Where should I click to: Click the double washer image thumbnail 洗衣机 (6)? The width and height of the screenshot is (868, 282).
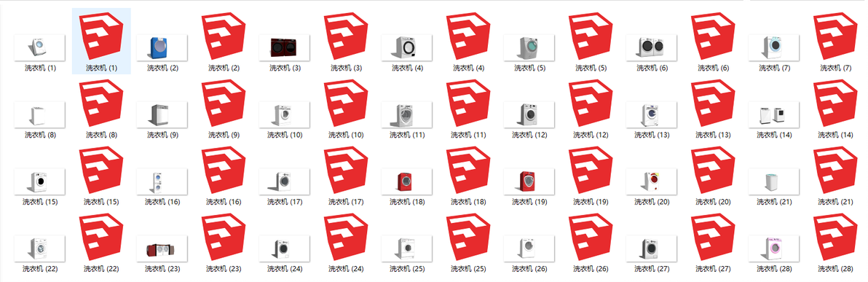[652, 47]
